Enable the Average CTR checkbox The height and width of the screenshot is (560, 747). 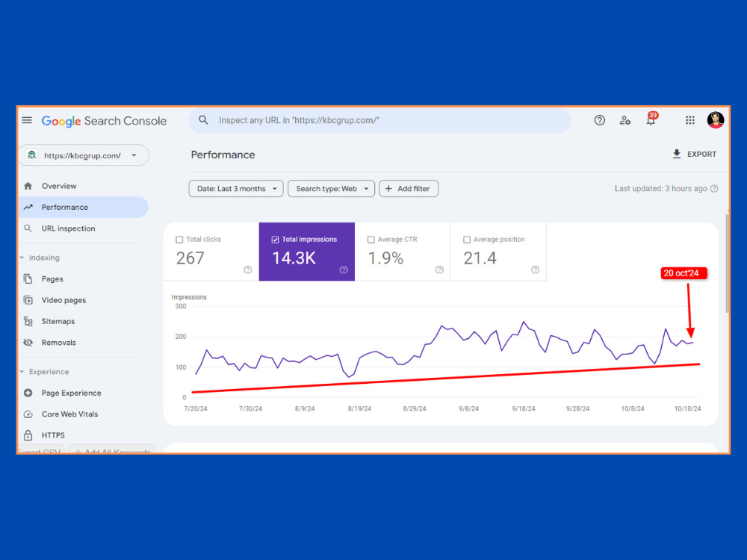coord(371,240)
